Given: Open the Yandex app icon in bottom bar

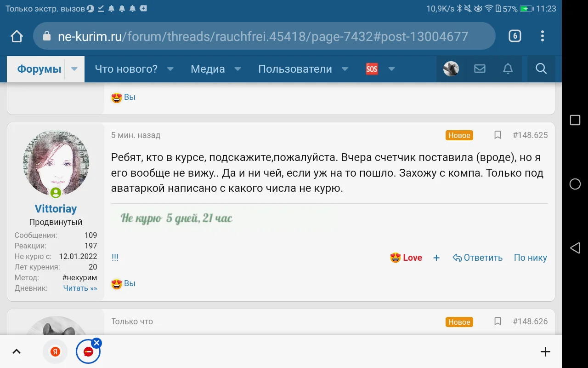Looking at the screenshot, I should 55,351.
